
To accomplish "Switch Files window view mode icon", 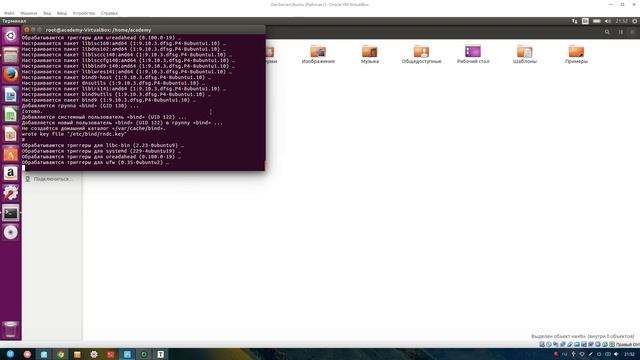I will (621, 32).
